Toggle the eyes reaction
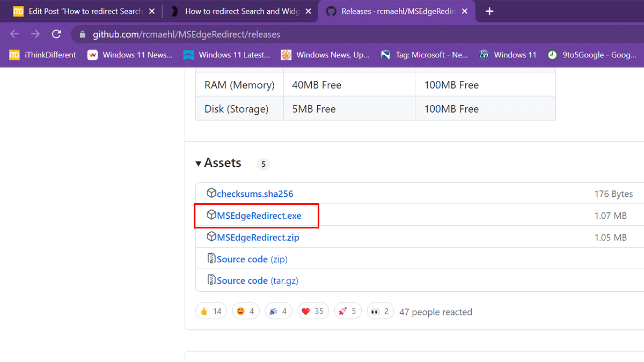Viewport: 644px width, 362px height. pos(380,311)
